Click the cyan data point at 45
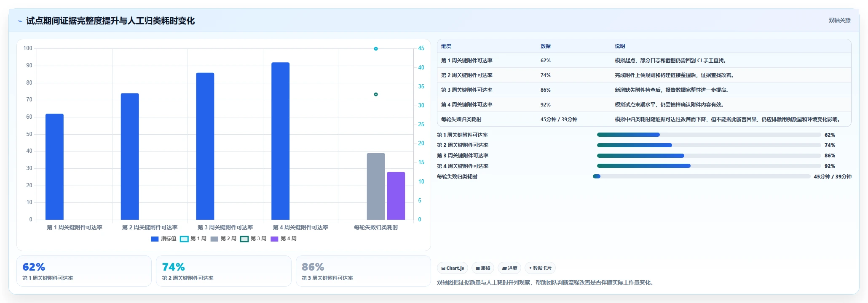 [x=376, y=49]
